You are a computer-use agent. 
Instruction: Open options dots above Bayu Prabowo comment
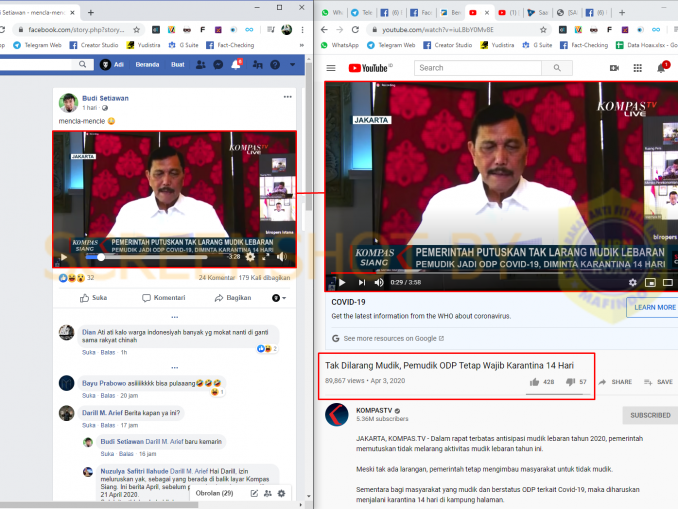[x=175, y=368]
